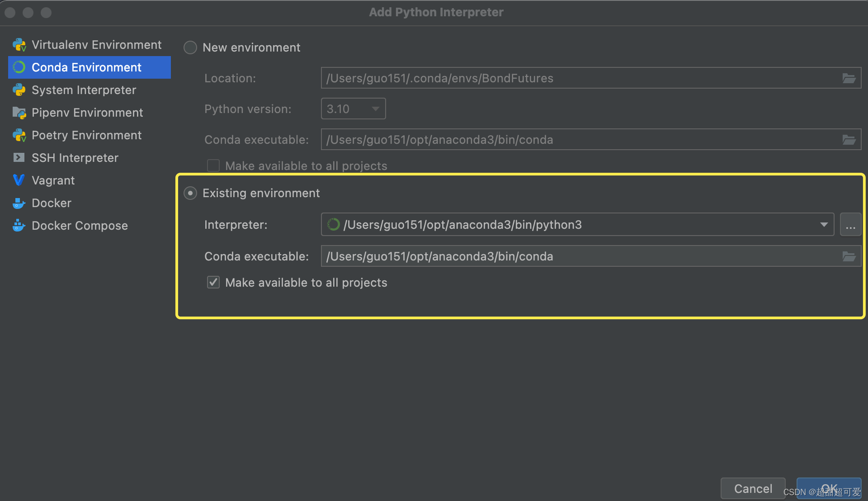The width and height of the screenshot is (868, 501).
Task: Expand the Interpreter dropdown menu
Action: click(824, 225)
